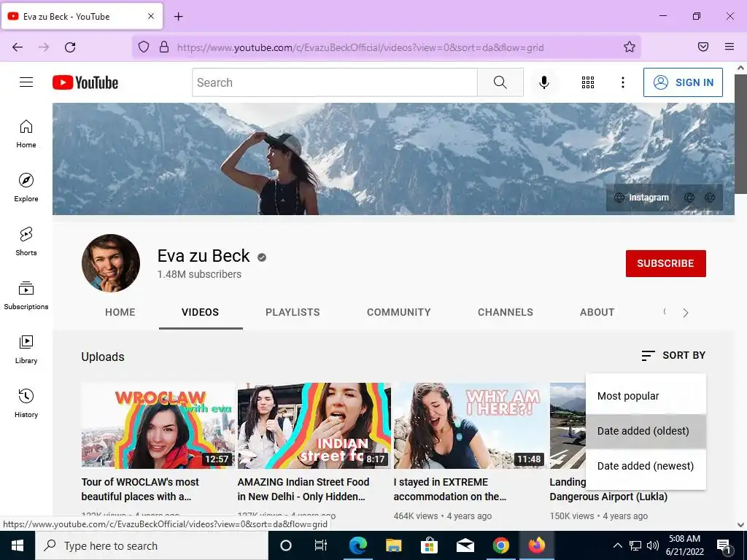The image size is (747, 560).
Task: Open the volume control in system tray
Action: tap(653, 545)
